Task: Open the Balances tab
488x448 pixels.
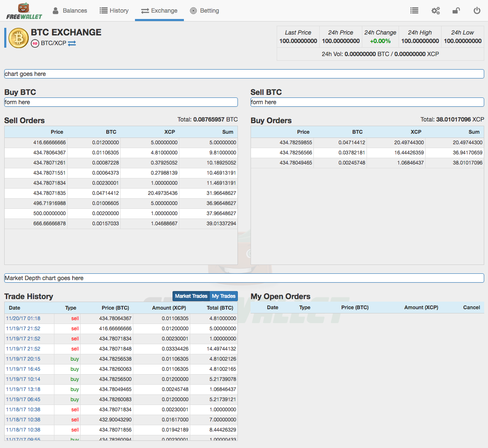Action: pyautogui.click(x=70, y=11)
